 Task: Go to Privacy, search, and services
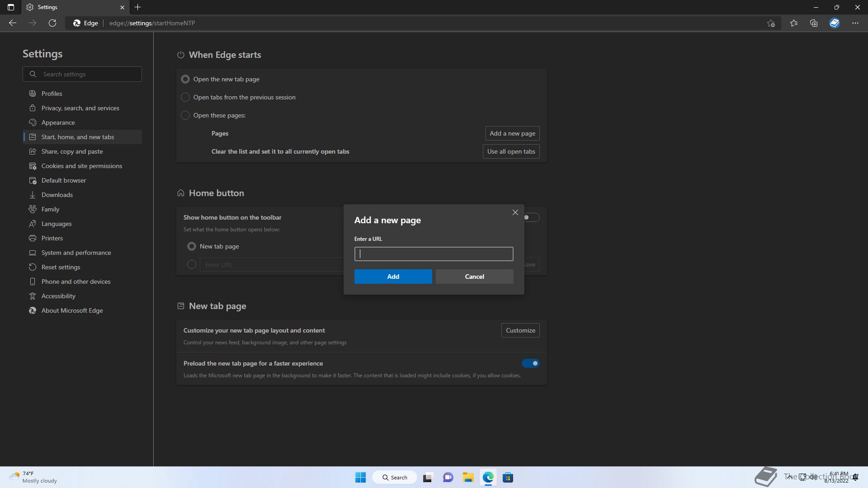coord(82,108)
